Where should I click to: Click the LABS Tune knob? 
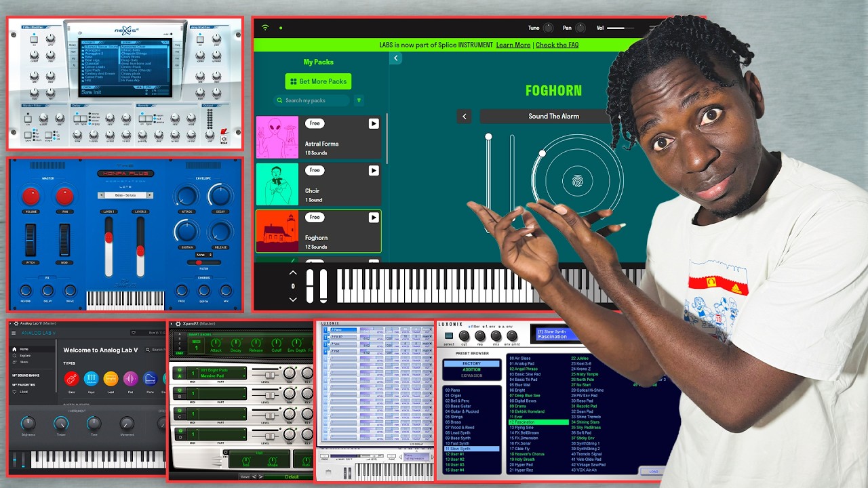click(548, 28)
